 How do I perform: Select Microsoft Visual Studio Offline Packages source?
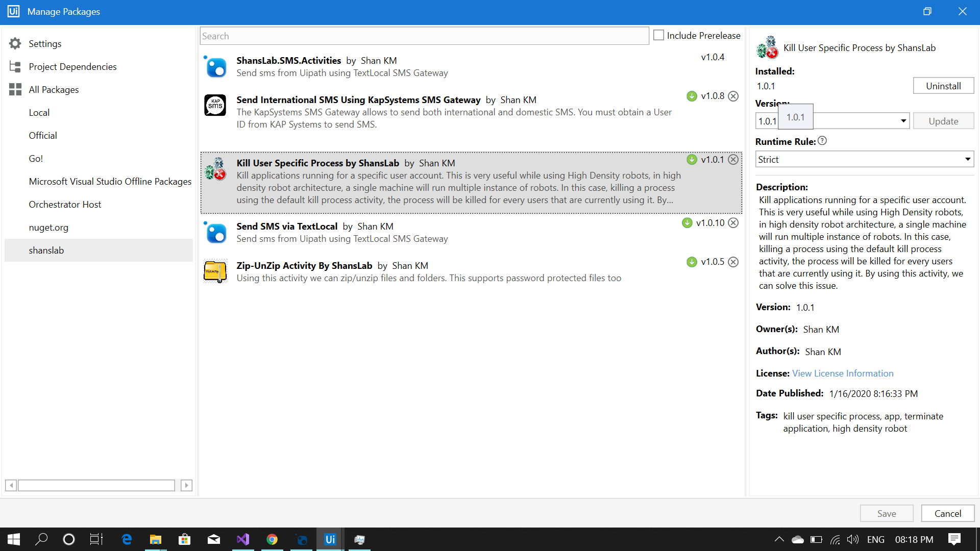coord(110,182)
